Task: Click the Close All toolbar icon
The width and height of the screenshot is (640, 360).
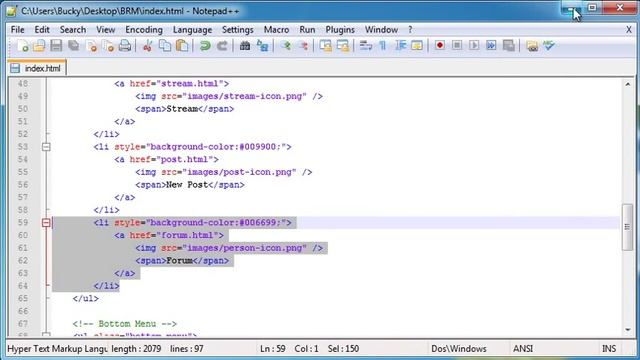Action: (x=108, y=46)
